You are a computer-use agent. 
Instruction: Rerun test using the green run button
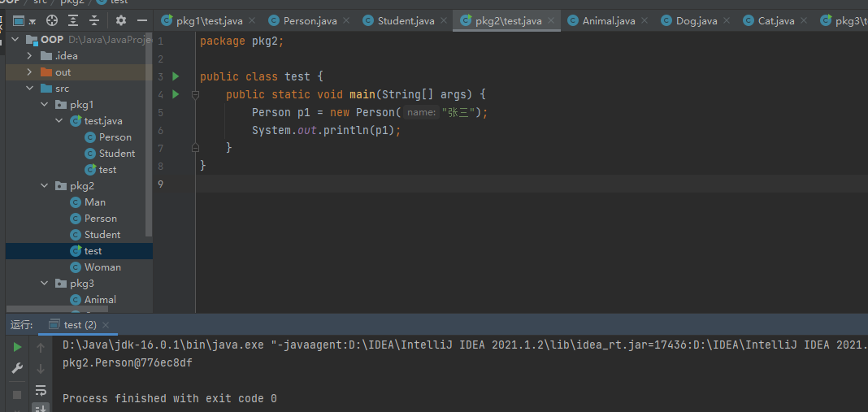17,347
